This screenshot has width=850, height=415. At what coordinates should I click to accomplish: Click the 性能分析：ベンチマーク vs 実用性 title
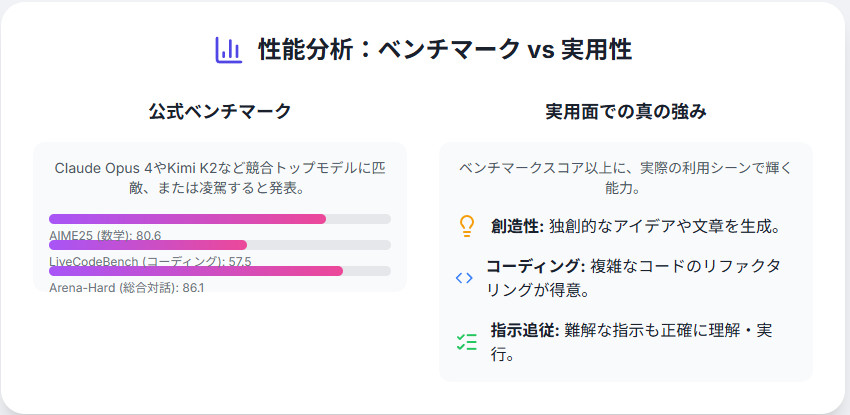tap(444, 50)
